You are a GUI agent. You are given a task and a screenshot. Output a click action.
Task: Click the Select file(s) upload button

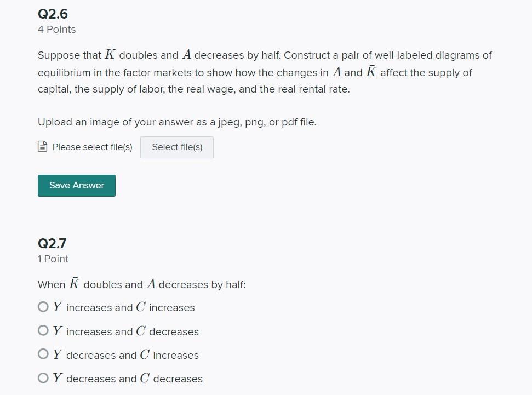pos(177,147)
